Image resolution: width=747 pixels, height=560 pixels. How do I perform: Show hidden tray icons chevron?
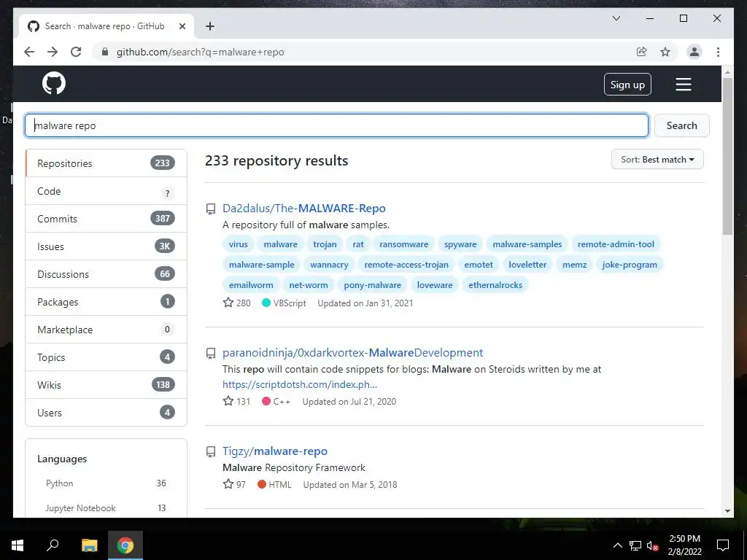coord(617,545)
